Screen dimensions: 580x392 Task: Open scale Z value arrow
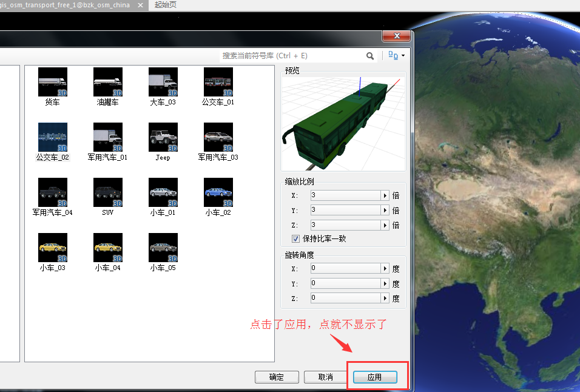click(x=385, y=225)
